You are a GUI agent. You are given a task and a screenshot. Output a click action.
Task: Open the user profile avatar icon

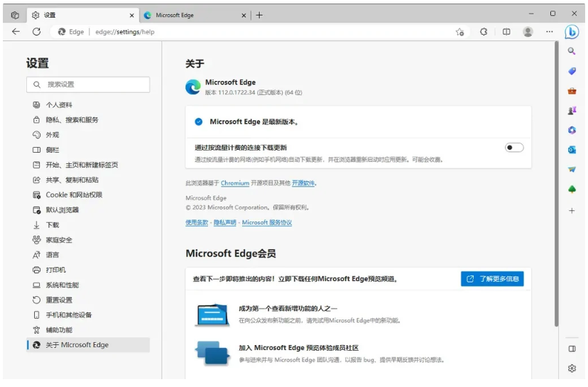tap(528, 32)
